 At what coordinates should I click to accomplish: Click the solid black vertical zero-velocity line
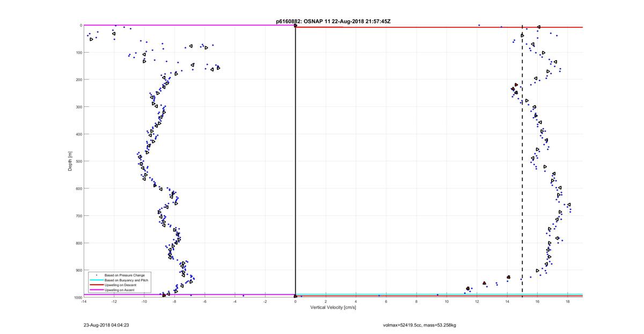(x=296, y=161)
